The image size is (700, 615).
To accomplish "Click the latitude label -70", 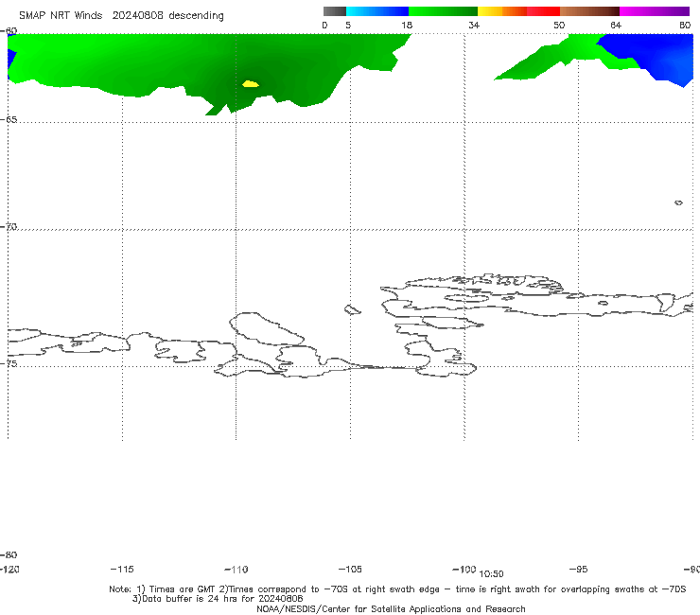I will (9, 227).
